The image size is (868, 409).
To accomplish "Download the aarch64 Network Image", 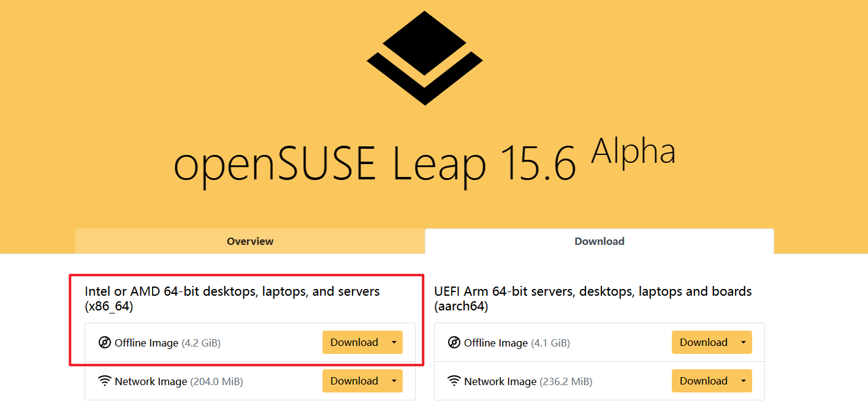I will coord(704,381).
